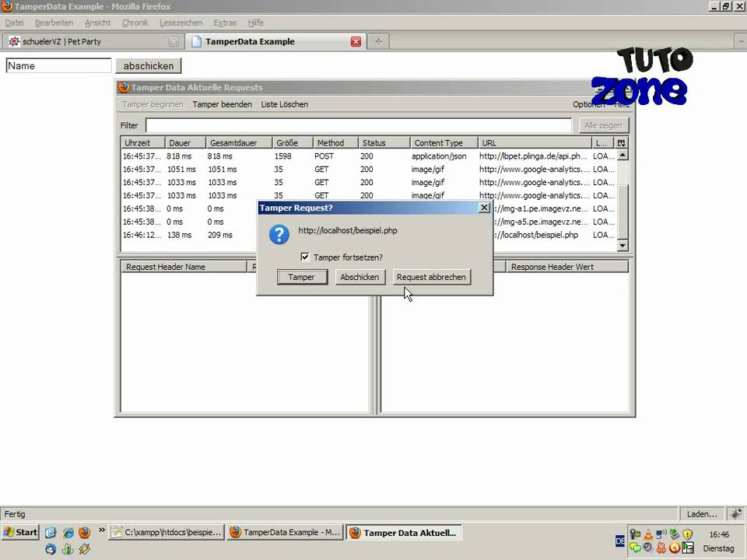
Task: Click the request list scrollbar up arrow
Action: pos(622,155)
